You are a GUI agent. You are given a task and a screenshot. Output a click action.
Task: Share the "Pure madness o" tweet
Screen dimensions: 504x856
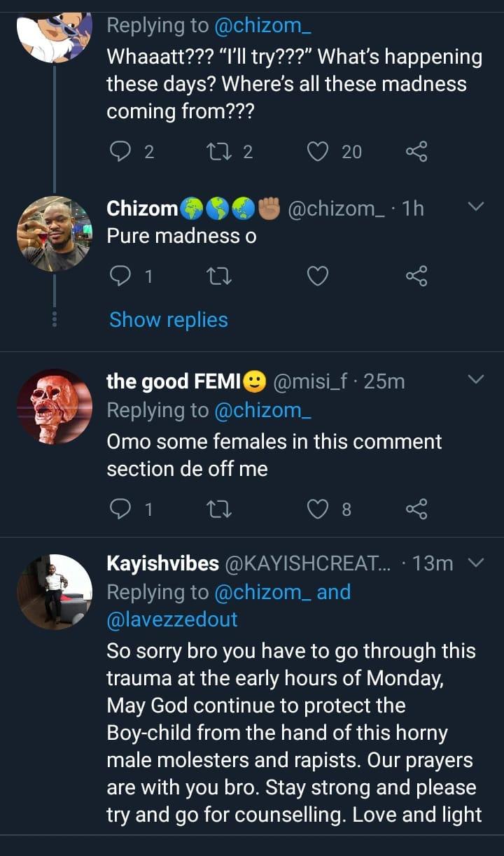coord(416,278)
